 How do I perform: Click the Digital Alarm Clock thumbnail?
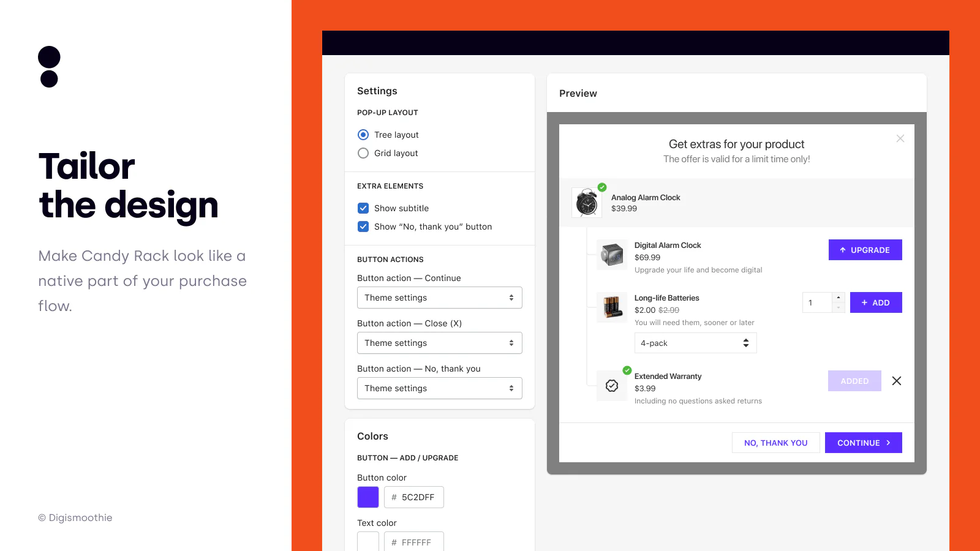point(612,255)
